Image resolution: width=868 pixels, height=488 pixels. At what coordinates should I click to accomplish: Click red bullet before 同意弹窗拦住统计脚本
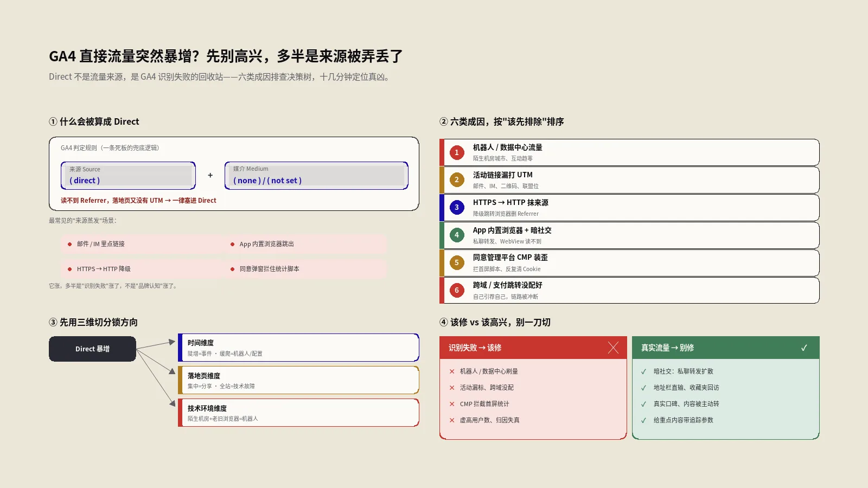tap(232, 269)
